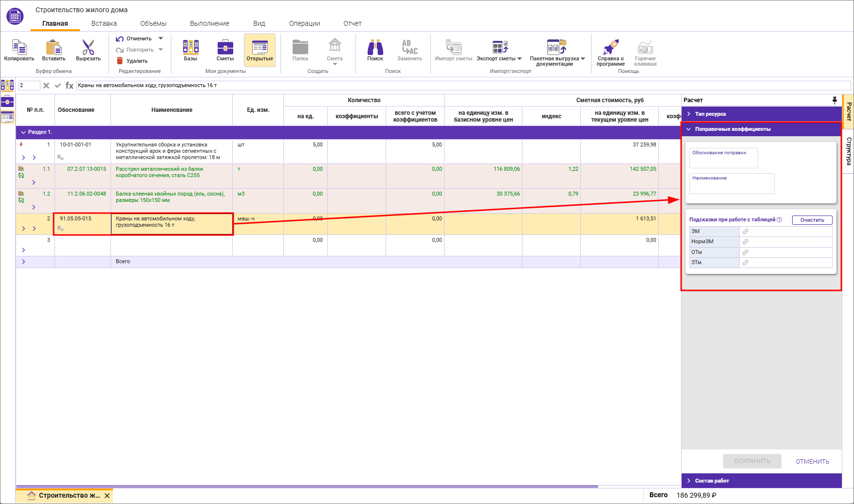Open the Базы documents icon

point(190,48)
